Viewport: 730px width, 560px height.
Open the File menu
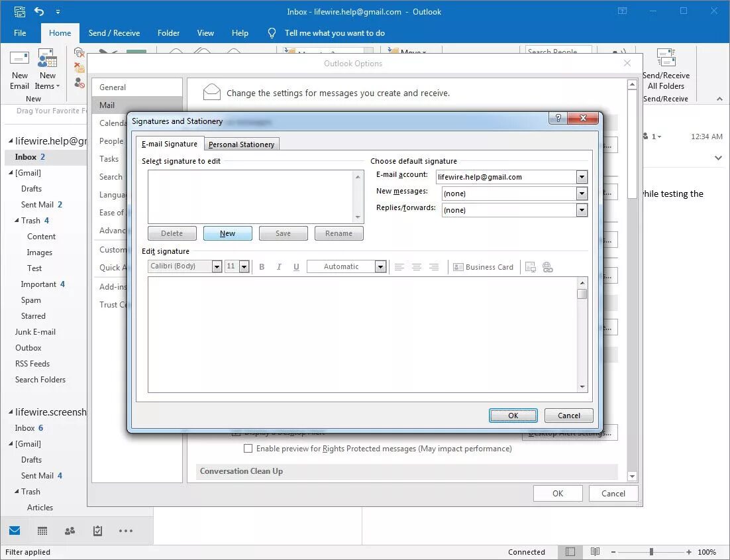(20, 33)
